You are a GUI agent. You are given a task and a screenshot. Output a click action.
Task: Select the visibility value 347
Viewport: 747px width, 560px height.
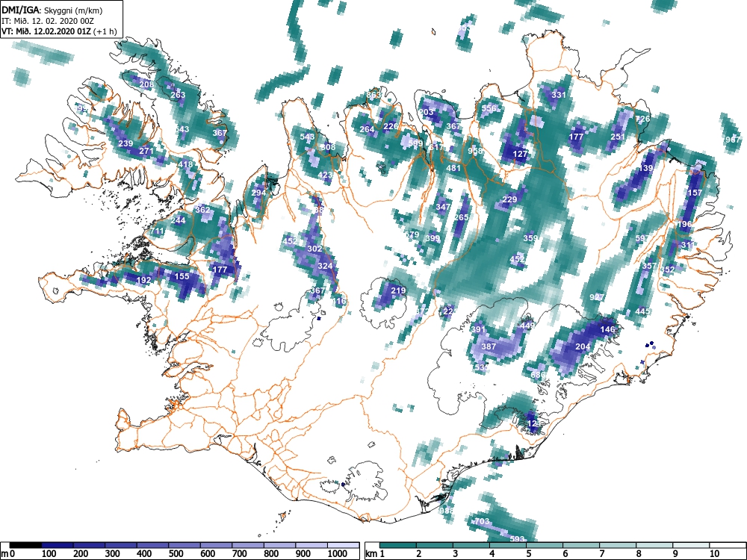[x=443, y=207]
